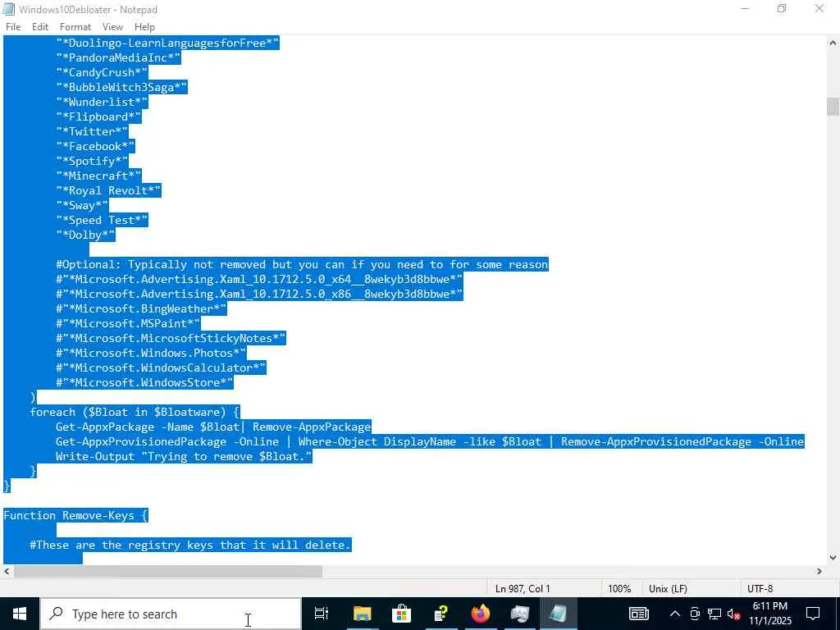Click vertical scrollbar down arrow
This screenshot has height=630, width=840.
click(x=833, y=558)
